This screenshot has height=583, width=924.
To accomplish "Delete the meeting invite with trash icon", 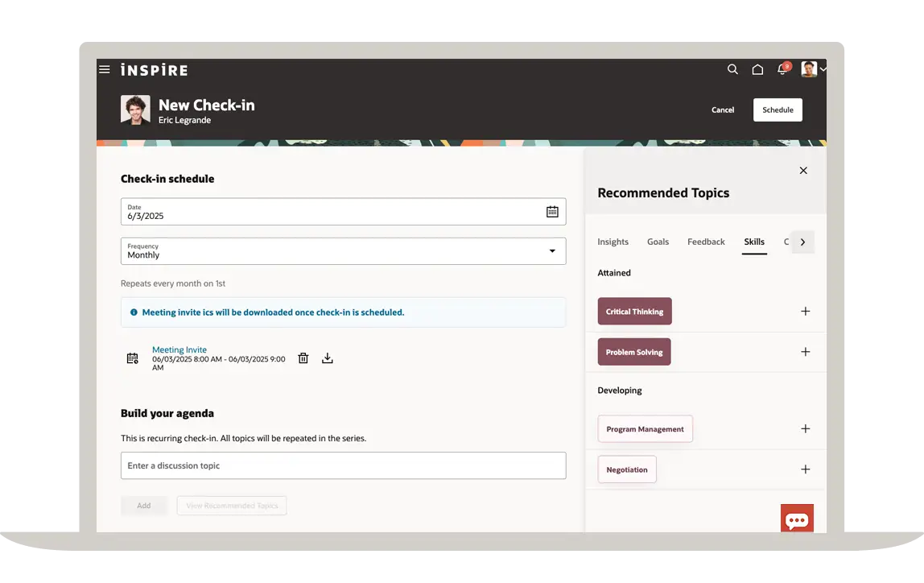I will coord(303,358).
